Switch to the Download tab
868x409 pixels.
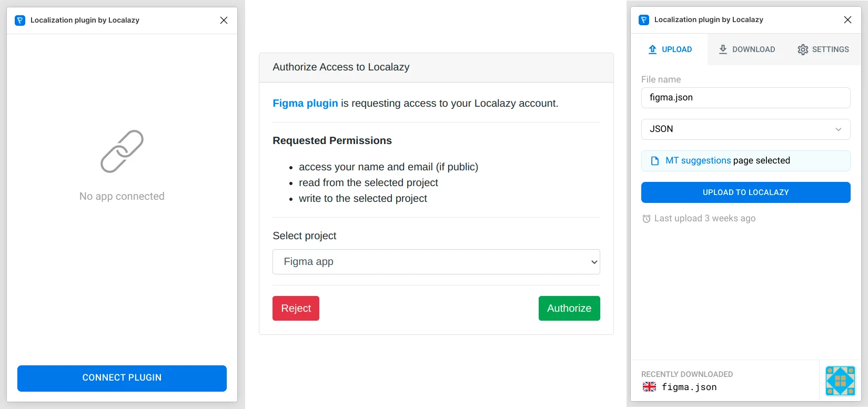746,49
